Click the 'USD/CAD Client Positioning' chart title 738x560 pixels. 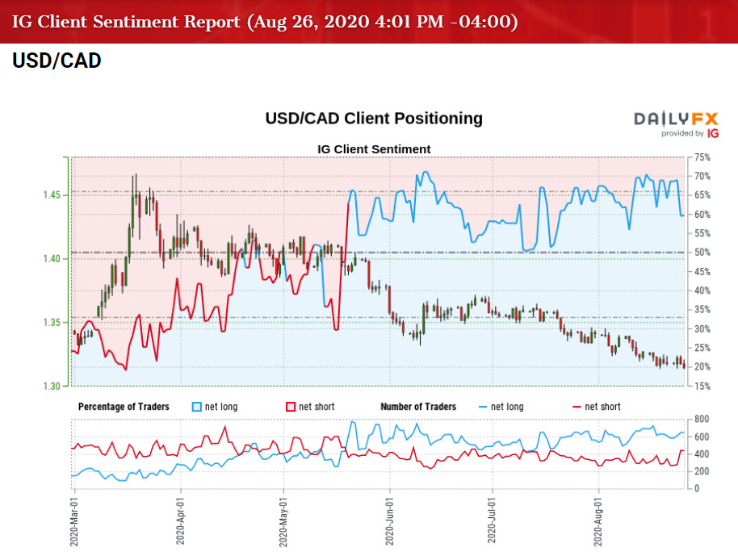click(x=374, y=119)
